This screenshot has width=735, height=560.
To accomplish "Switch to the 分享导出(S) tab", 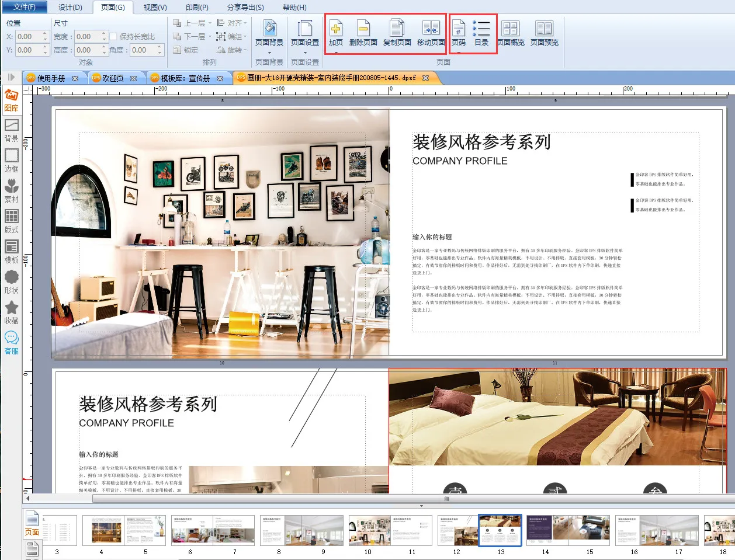I will [245, 7].
